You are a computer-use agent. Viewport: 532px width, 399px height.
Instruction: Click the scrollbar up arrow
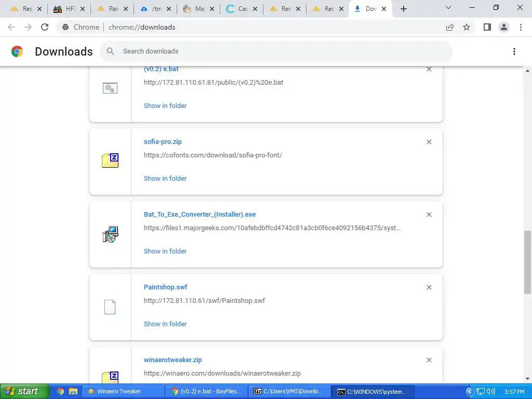tap(527, 71)
